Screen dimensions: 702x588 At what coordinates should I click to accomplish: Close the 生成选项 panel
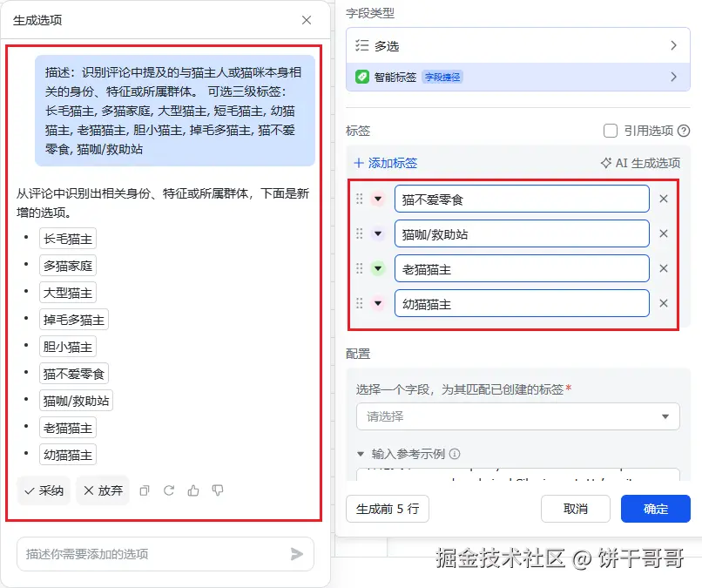307,20
